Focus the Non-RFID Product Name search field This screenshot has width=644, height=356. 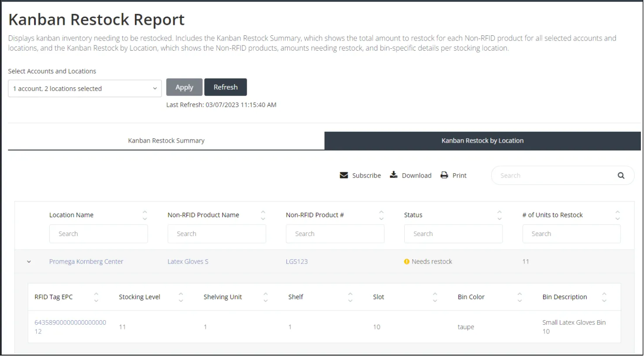pyautogui.click(x=217, y=234)
